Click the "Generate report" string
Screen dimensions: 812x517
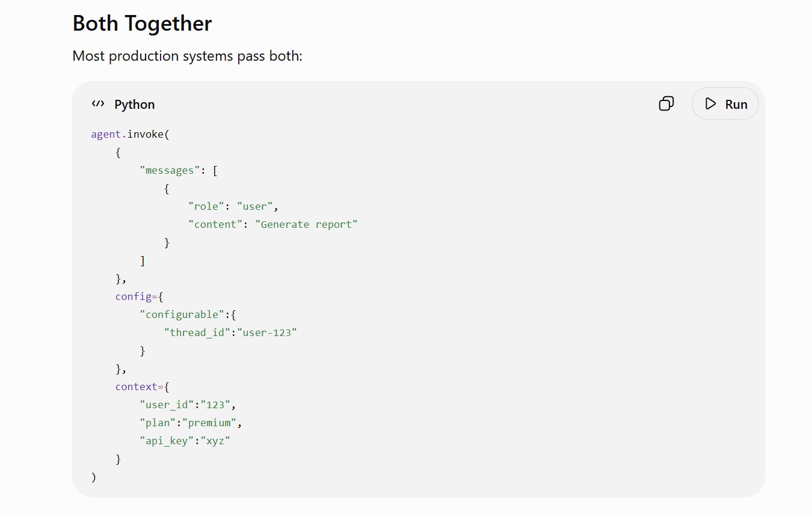[x=306, y=224]
